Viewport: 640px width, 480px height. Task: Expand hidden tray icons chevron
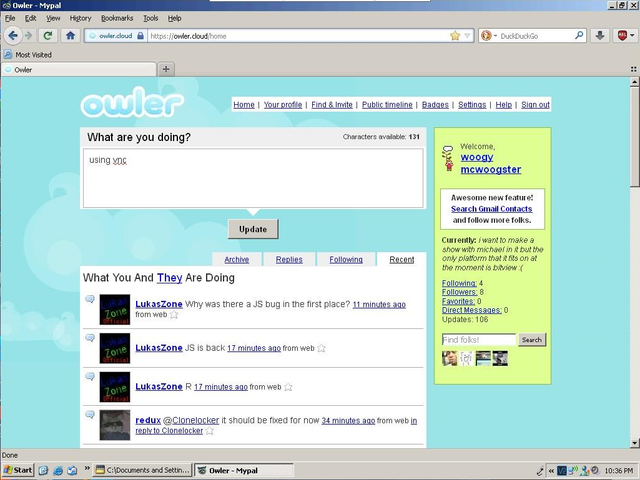point(551,471)
